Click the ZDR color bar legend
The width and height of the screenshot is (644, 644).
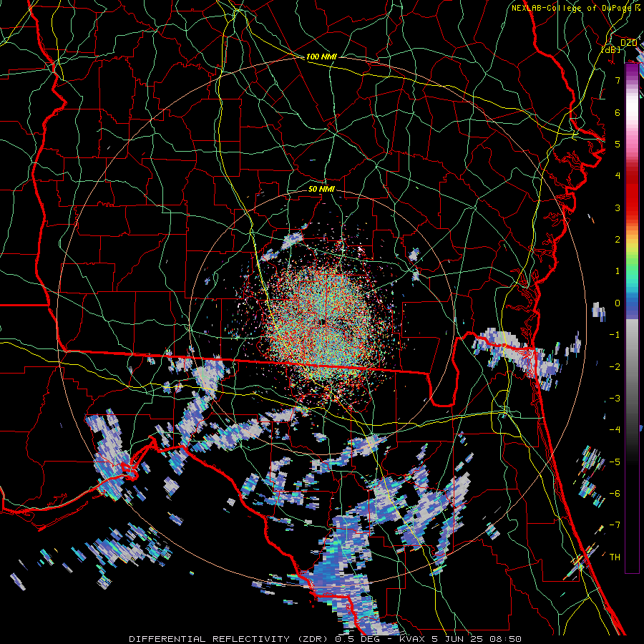coord(632,318)
